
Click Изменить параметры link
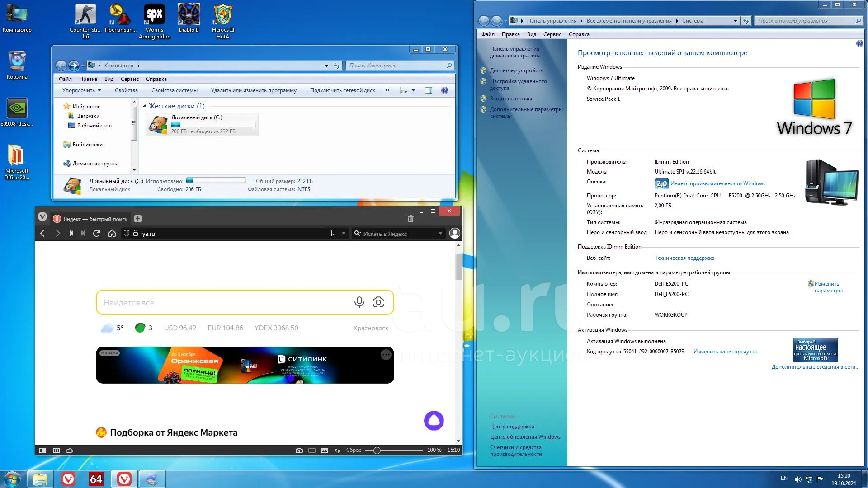[828, 287]
